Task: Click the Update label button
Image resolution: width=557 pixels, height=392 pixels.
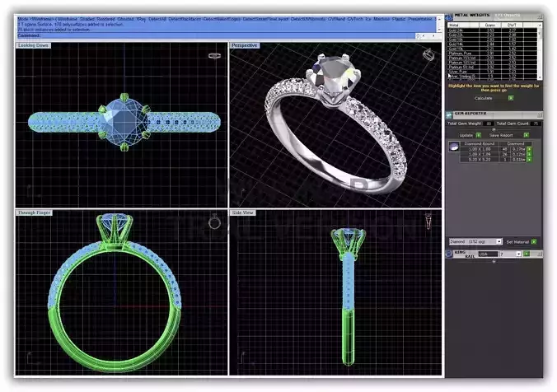Action: (x=466, y=135)
